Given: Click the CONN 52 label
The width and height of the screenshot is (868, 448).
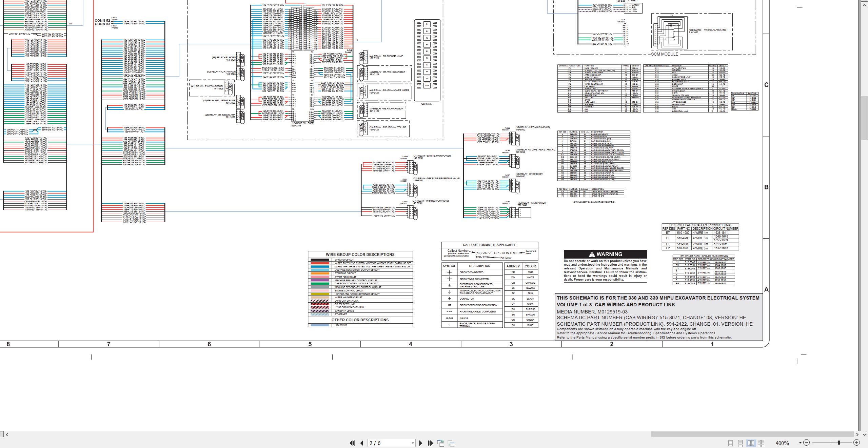Looking at the screenshot, I should (102, 21).
